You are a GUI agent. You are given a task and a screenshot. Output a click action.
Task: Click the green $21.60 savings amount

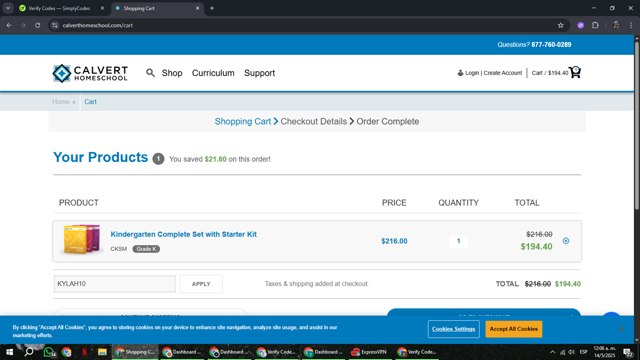216,159
